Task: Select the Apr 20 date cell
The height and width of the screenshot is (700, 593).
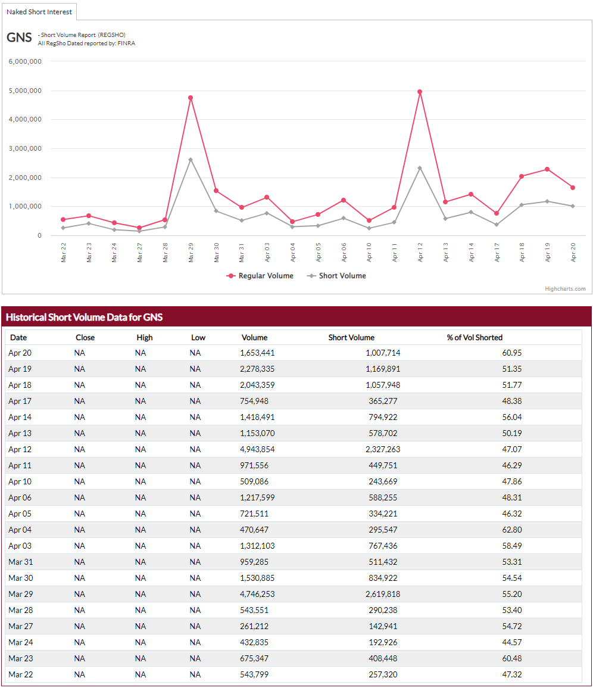Action: (20, 353)
